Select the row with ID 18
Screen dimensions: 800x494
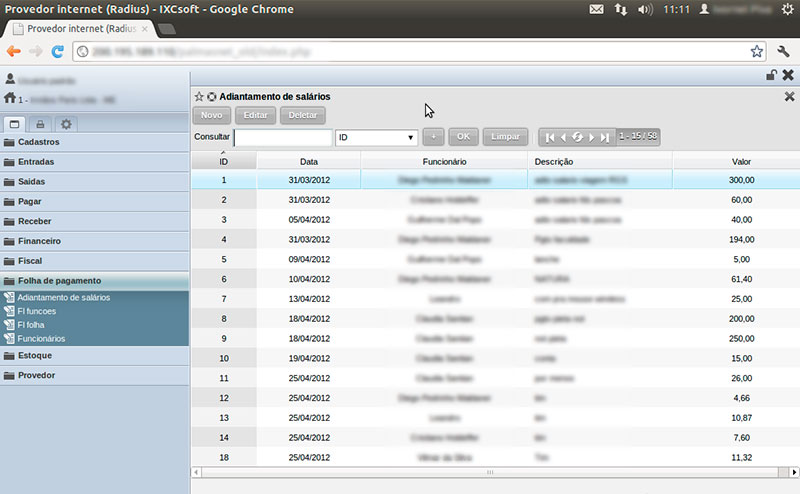[x=496, y=457]
